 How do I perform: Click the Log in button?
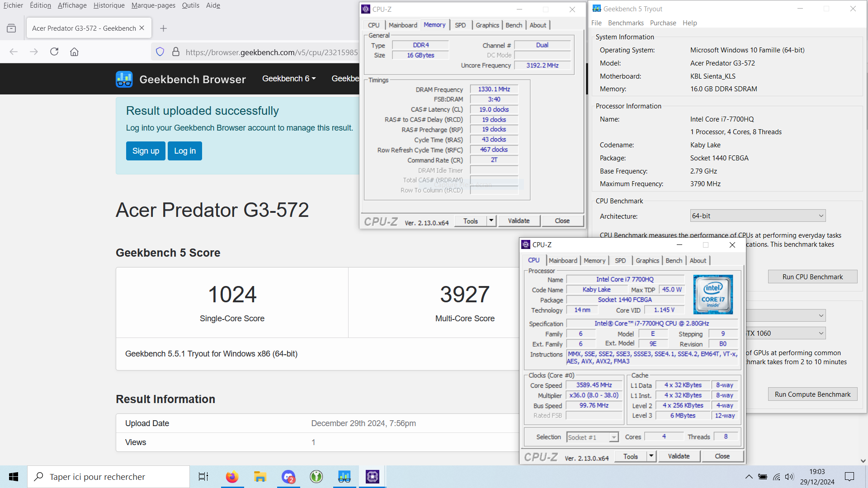185,151
